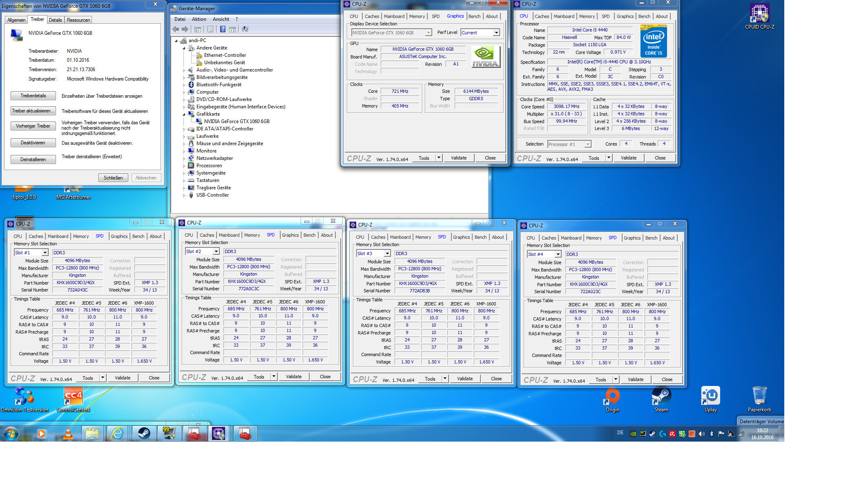Screen dimensions: 868x489
Task: Collapse the Grafikkarte tree node
Action: pos(184,114)
